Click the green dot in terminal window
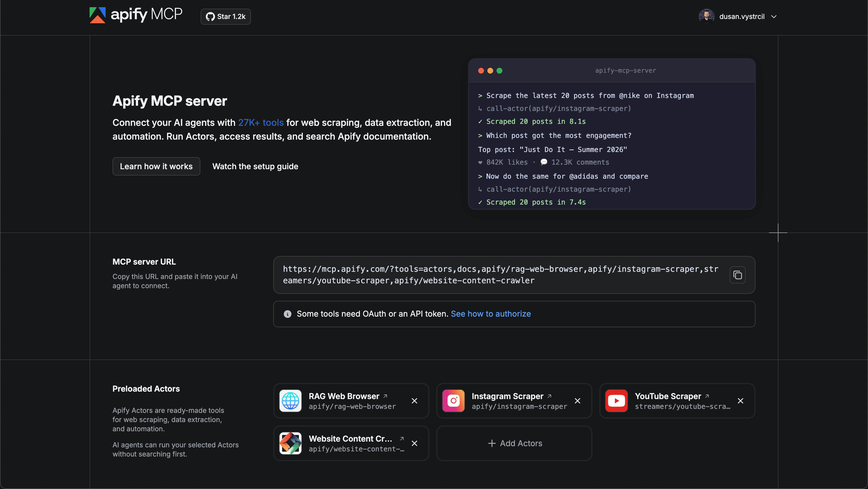The height and width of the screenshot is (489, 868). 499,70
